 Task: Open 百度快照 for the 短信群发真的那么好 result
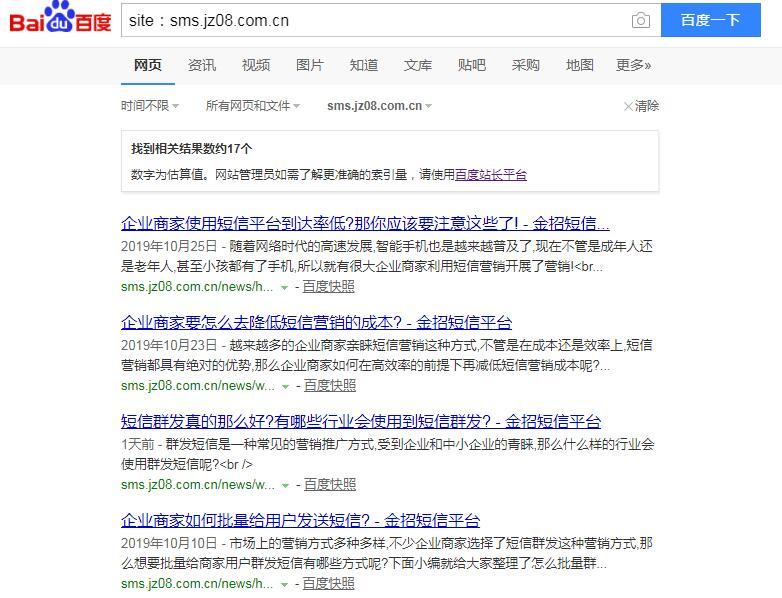click(330, 484)
